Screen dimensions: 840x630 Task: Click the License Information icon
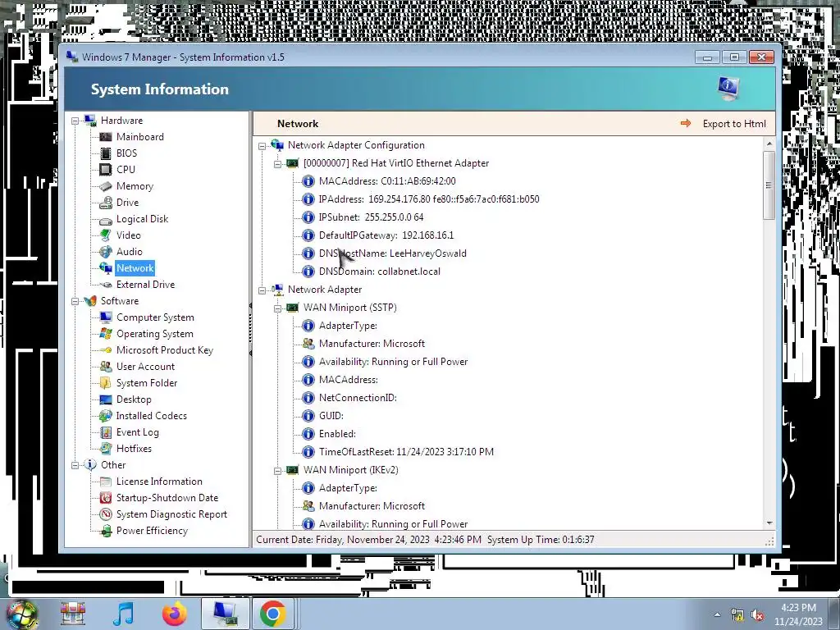[106, 482]
